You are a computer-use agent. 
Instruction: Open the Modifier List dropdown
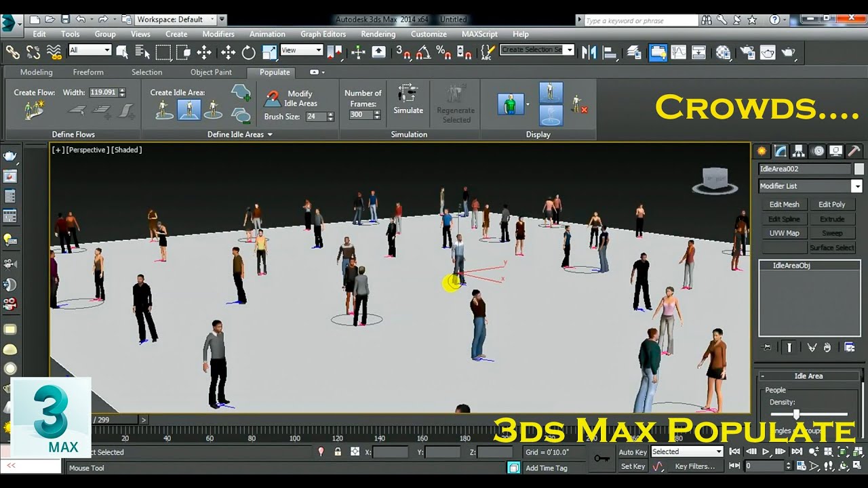coord(810,186)
